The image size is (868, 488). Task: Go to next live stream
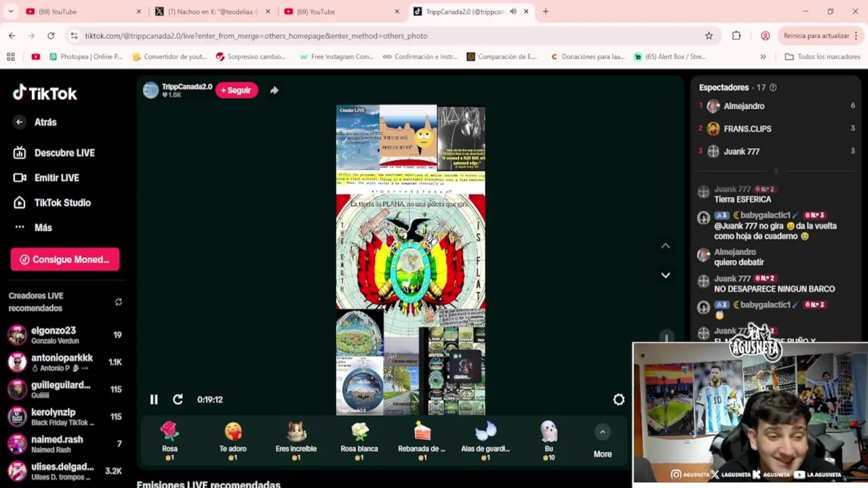coord(665,275)
